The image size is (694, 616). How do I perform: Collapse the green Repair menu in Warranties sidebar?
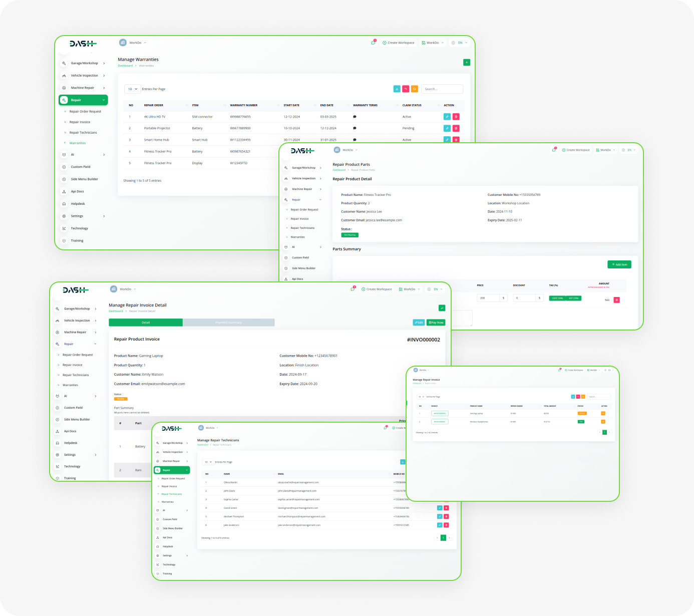point(83,100)
